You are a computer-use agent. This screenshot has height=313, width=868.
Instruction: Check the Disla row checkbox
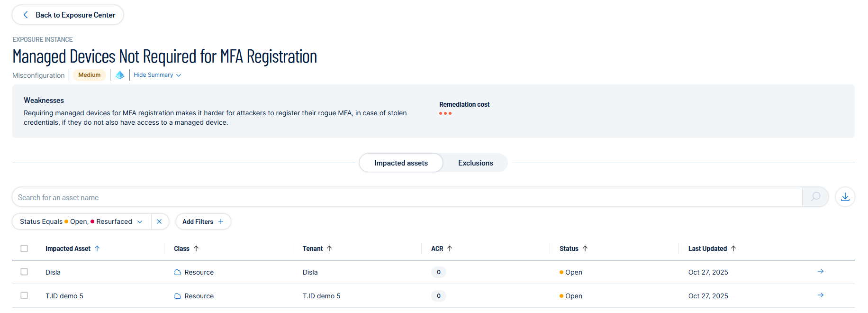[x=24, y=272]
